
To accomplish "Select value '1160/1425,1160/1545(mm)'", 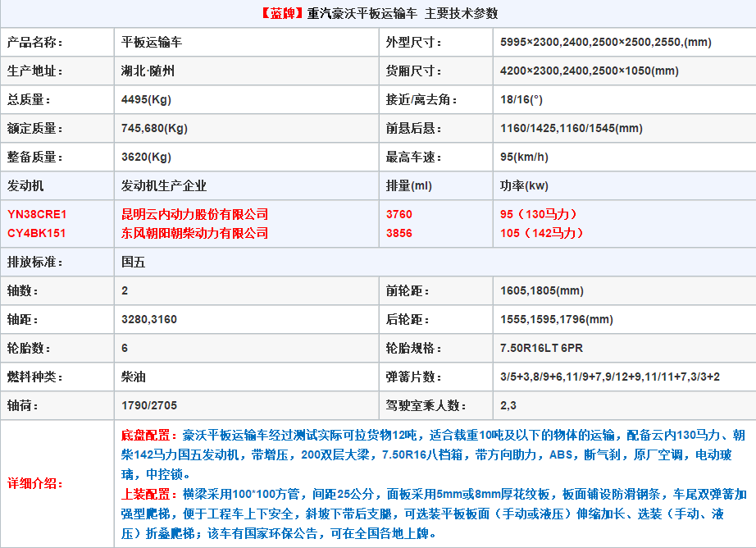I will coord(572,128).
